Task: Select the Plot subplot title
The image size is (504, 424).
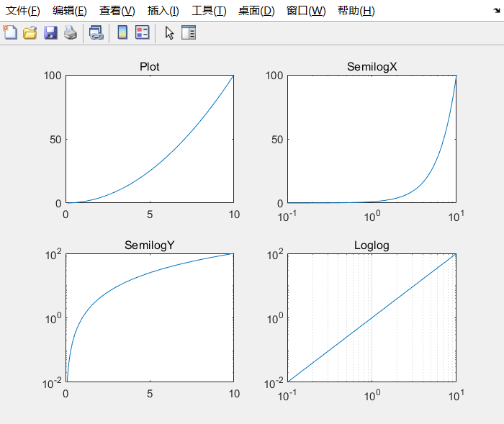Action: click(x=150, y=66)
